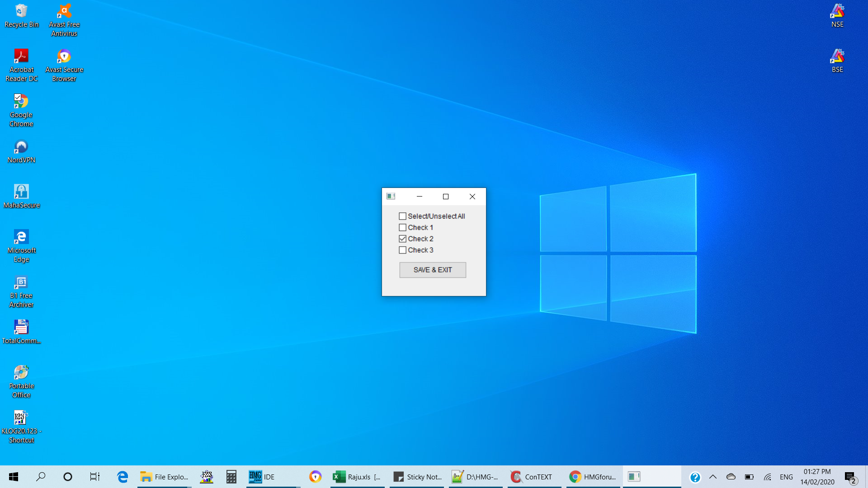Viewport: 868px width, 488px height.
Task: Maximize the checkbox dialog window
Action: pyautogui.click(x=446, y=197)
